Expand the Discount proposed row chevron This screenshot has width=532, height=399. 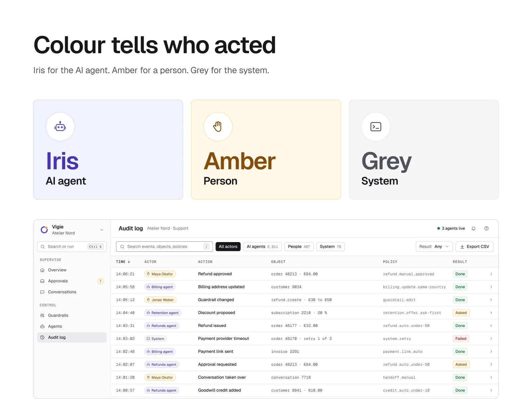point(491,313)
